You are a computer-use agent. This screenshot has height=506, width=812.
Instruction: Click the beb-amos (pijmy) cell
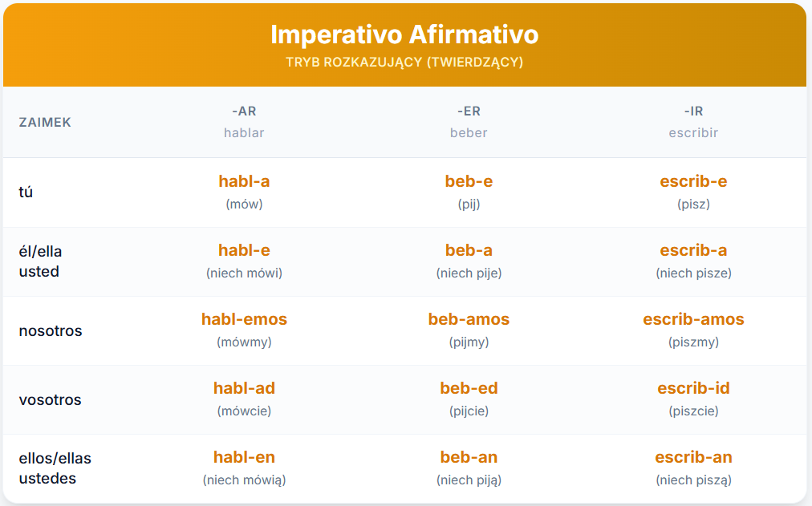click(469, 330)
